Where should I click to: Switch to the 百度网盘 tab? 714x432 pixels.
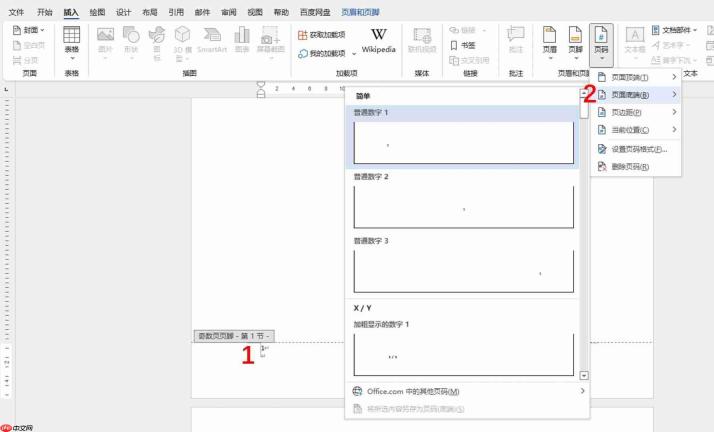click(x=315, y=12)
